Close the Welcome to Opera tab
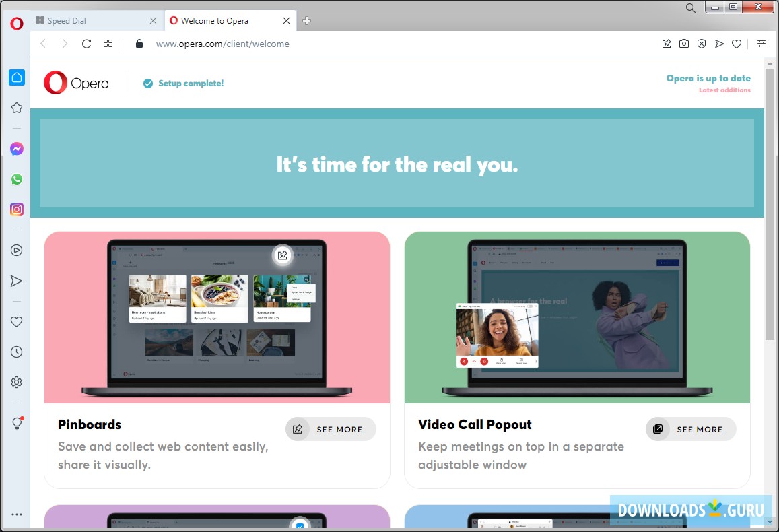779x532 pixels. 286,21
